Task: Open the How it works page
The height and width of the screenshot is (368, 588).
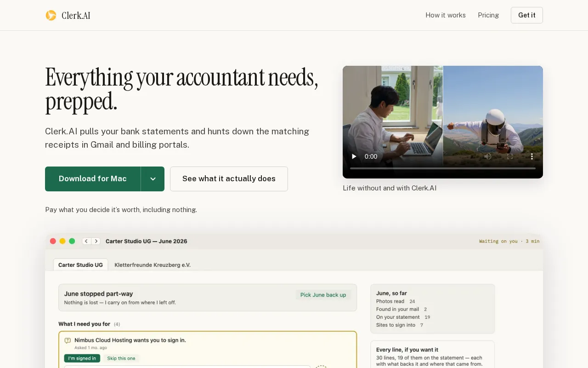Action: pos(446,15)
